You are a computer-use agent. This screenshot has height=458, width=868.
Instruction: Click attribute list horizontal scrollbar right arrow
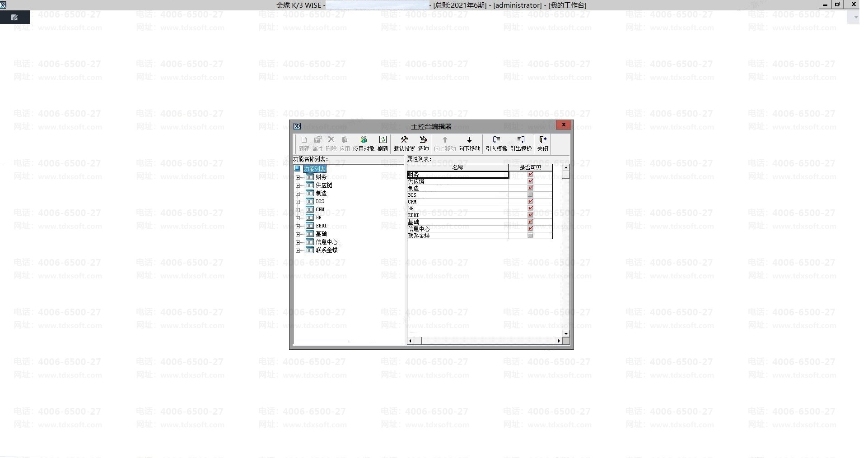tap(559, 341)
